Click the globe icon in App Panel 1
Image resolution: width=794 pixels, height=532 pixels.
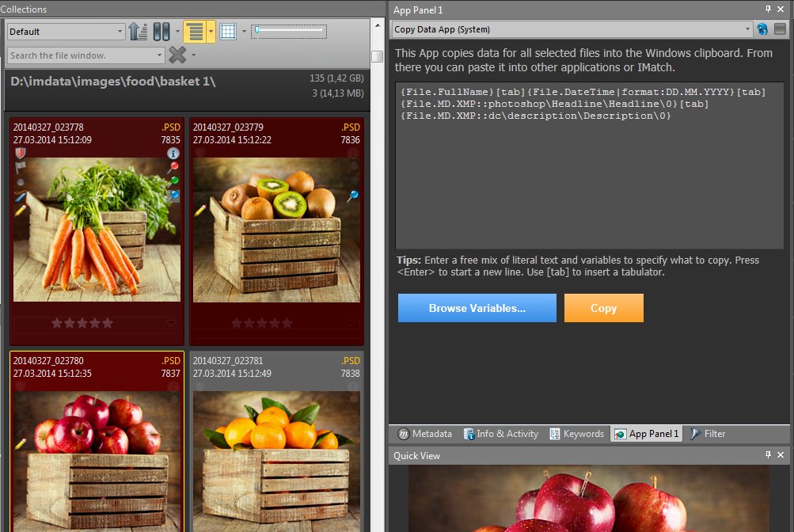tap(762, 28)
